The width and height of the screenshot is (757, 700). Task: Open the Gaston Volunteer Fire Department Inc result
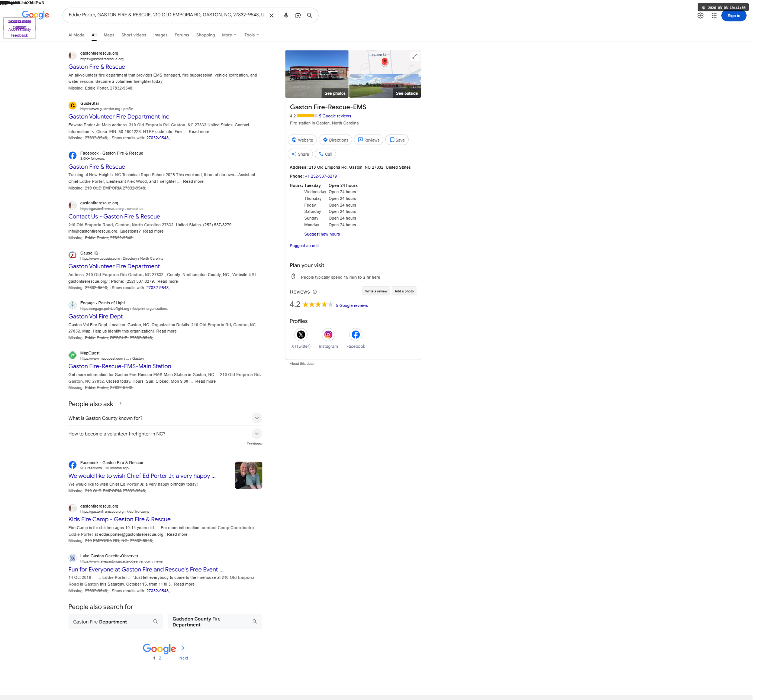point(119,117)
